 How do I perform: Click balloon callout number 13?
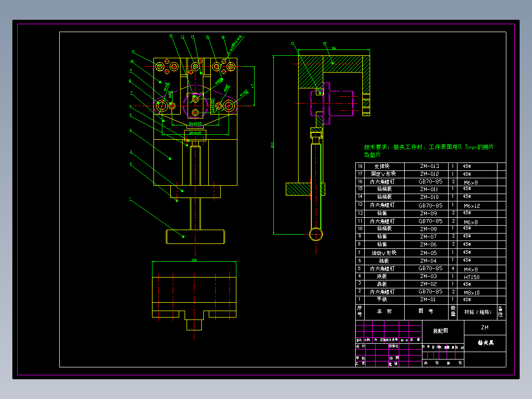(182, 37)
